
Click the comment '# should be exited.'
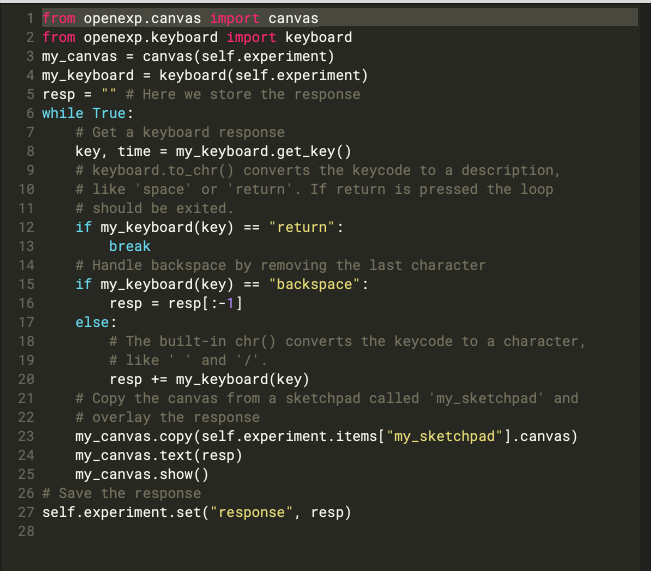154,208
